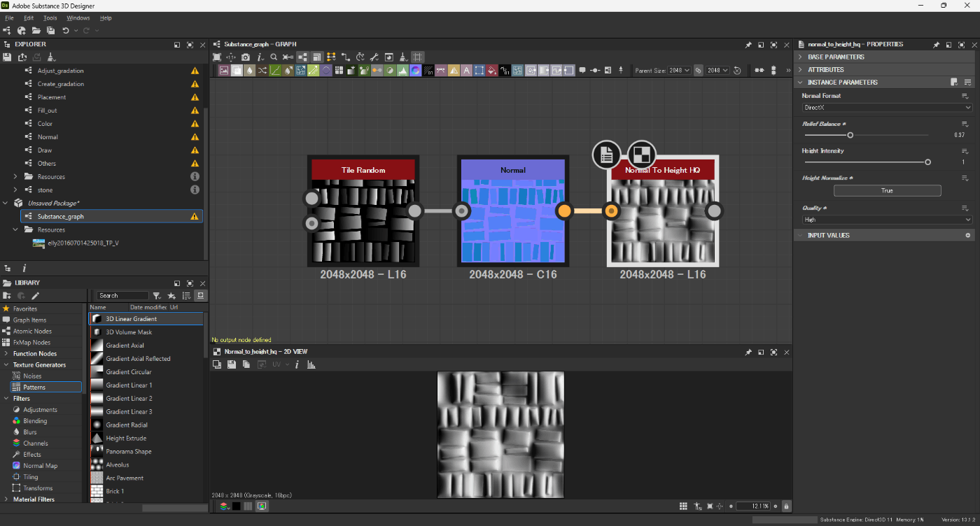This screenshot has height=526, width=980.
Task: Add a Levels node from toolbar
Action: 402,70
